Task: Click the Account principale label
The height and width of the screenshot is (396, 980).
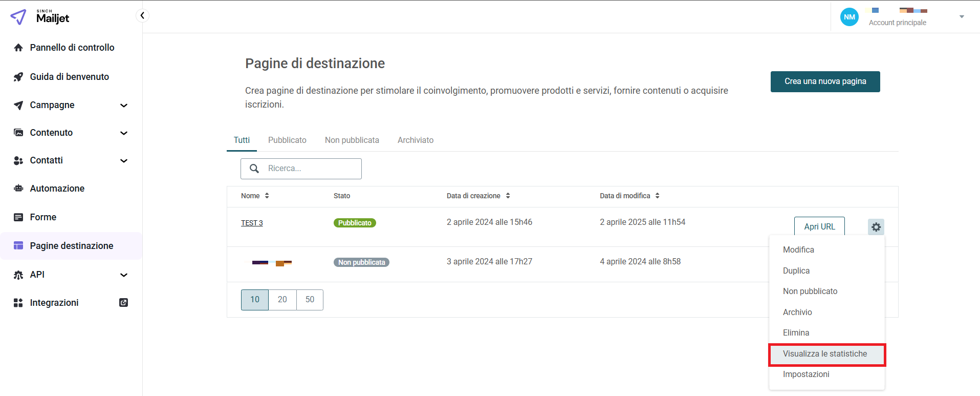Action: (x=897, y=23)
